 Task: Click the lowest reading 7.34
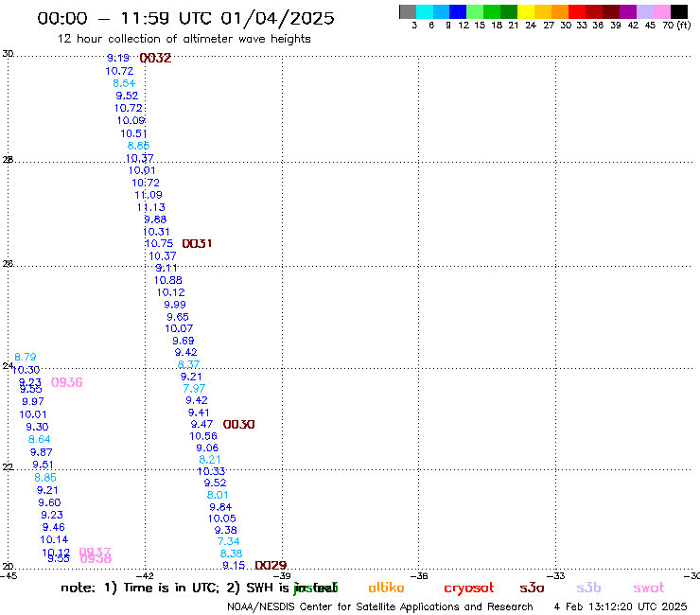click(x=229, y=542)
